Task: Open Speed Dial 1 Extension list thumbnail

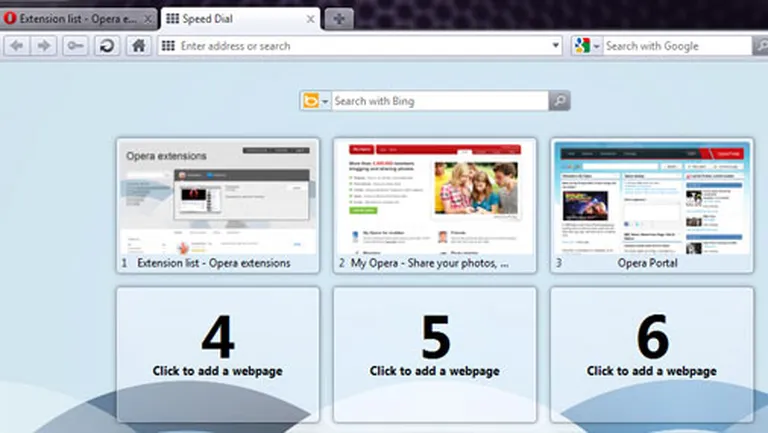Action: pyautogui.click(x=218, y=205)
